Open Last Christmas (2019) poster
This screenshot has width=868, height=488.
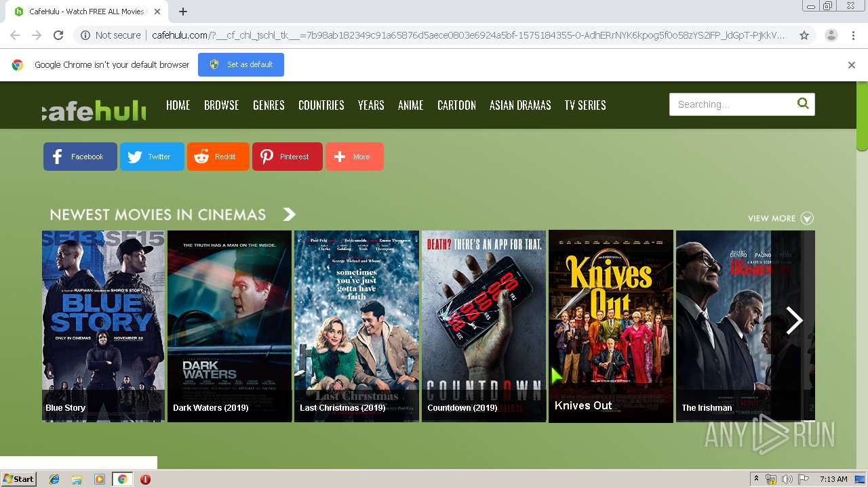coord(357,326)
